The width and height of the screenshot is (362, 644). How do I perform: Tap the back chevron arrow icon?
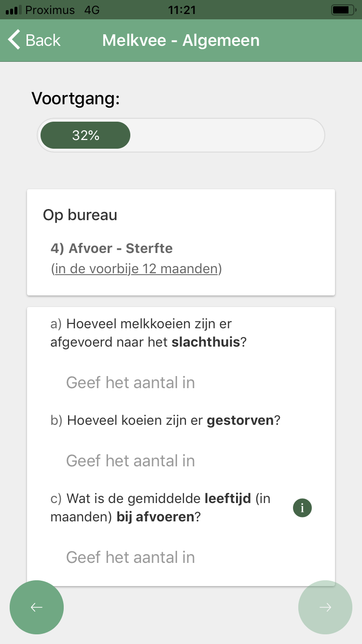pyautogui.click(x=14, y=40)
